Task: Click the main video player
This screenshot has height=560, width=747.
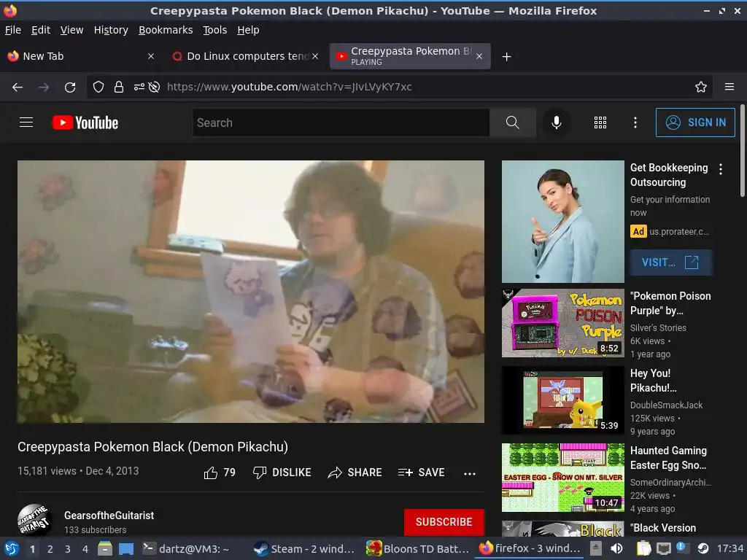Action: tap(251, 292)
